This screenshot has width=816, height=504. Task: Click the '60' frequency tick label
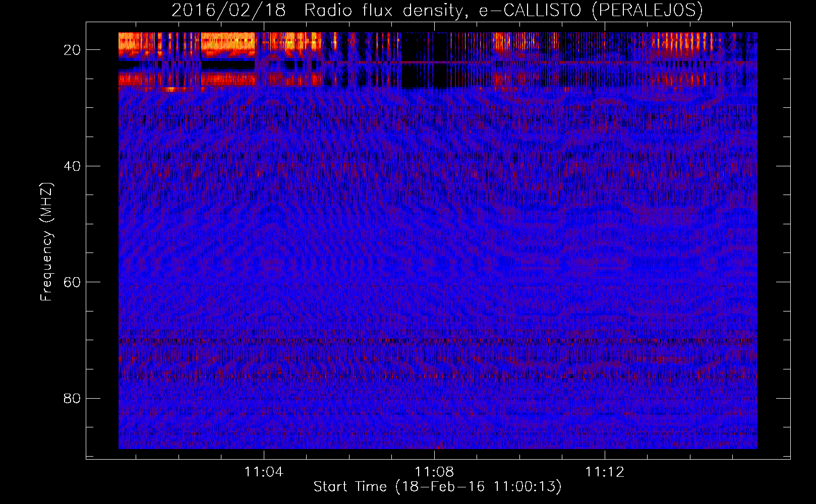click(72, 282)
